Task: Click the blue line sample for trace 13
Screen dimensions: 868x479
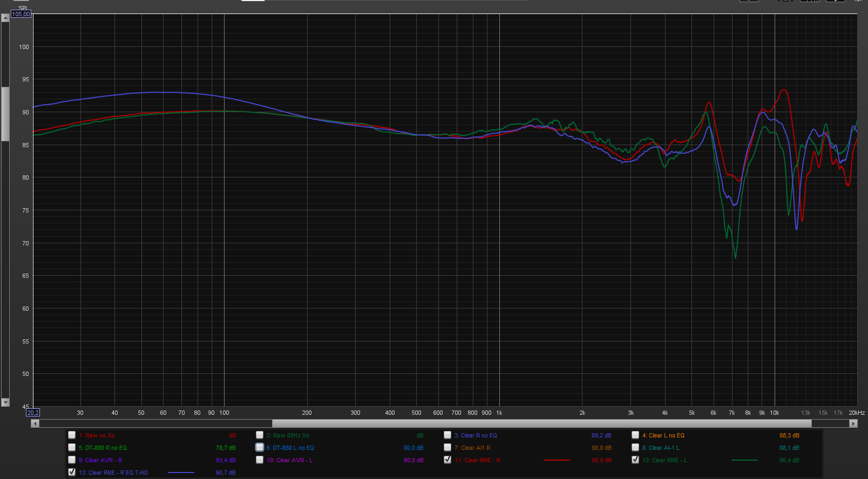Action: [181, 473]
